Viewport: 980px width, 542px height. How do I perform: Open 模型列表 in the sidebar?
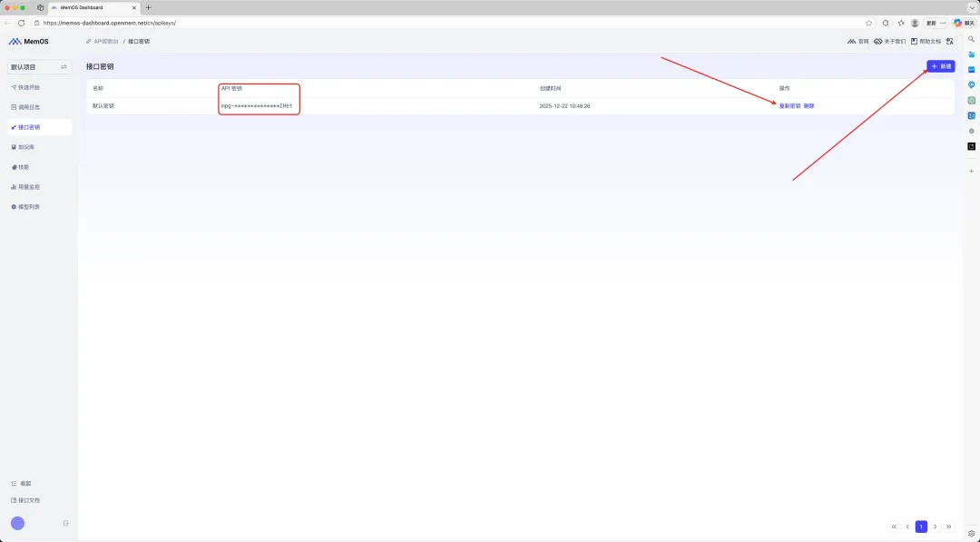(x=25, y=207)
